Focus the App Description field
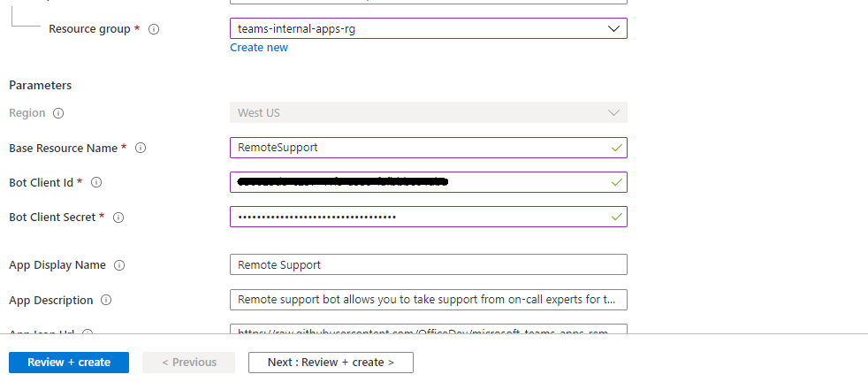Viewport: 868px width, 382px height. click(x=429, y=300)
